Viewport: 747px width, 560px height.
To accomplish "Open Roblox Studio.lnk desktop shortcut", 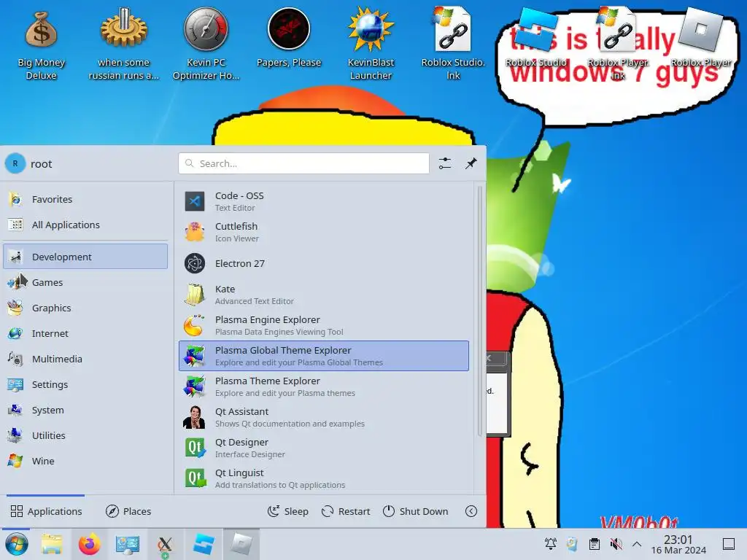I will pos(452,44).
